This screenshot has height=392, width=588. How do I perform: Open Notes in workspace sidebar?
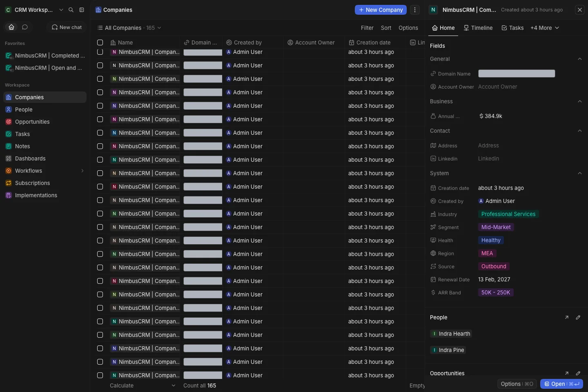[x=45, y=146]
